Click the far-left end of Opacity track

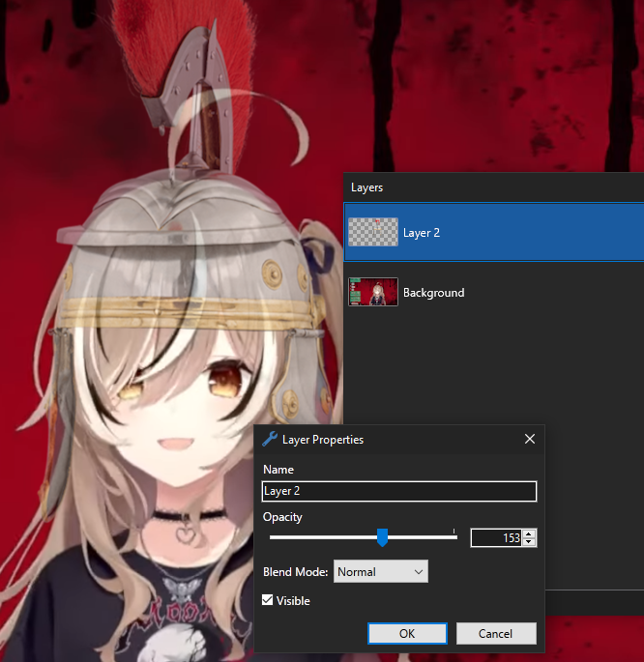point(272,537)
